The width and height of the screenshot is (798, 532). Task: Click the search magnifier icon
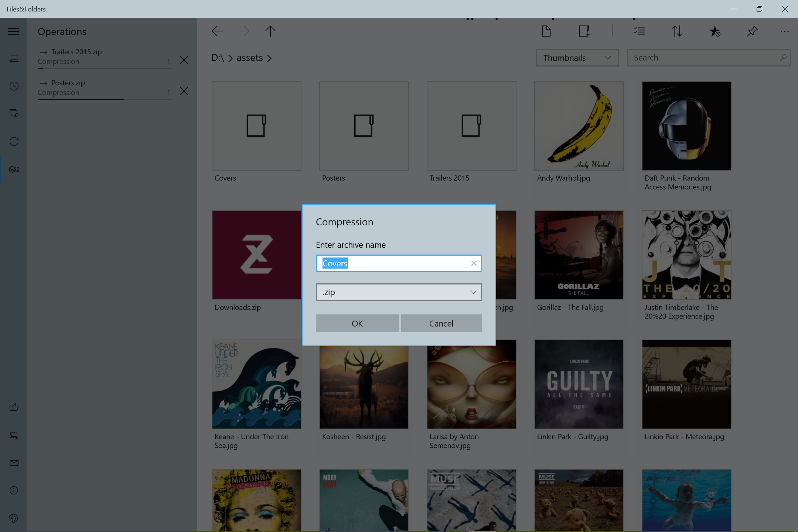point(783,58)
